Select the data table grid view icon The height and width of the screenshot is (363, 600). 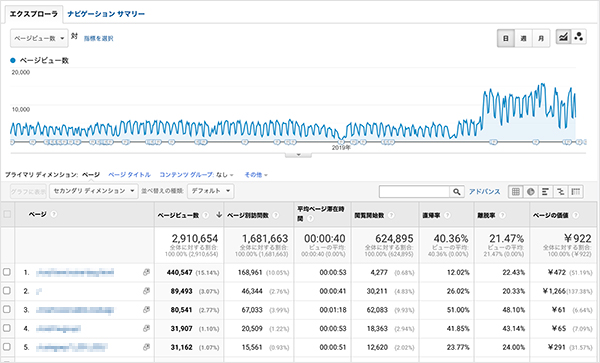pos(515,192)
